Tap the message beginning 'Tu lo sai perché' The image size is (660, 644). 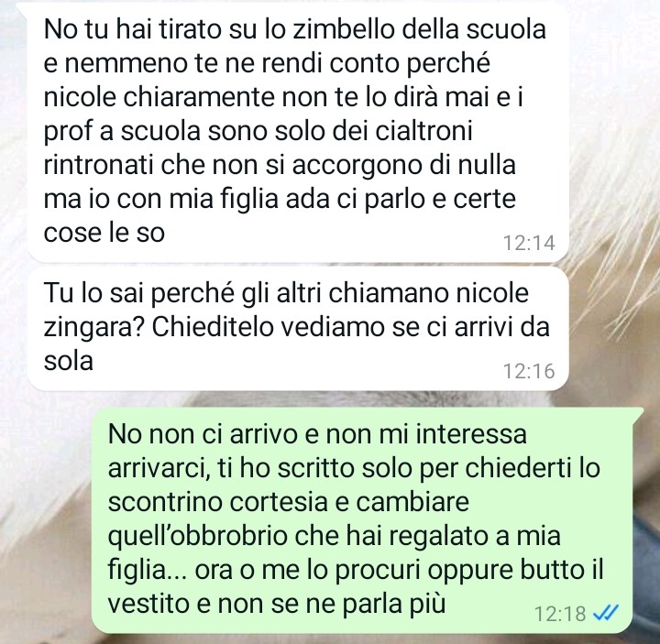[298, 329]
